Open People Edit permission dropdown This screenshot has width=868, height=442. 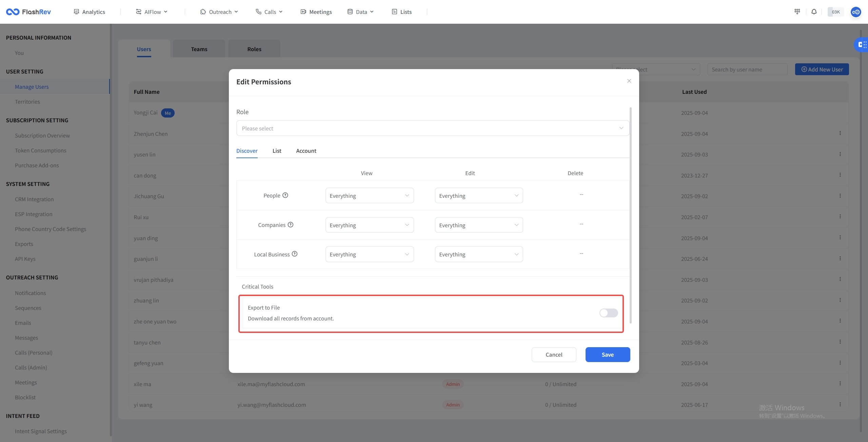(x=479, y=195)
